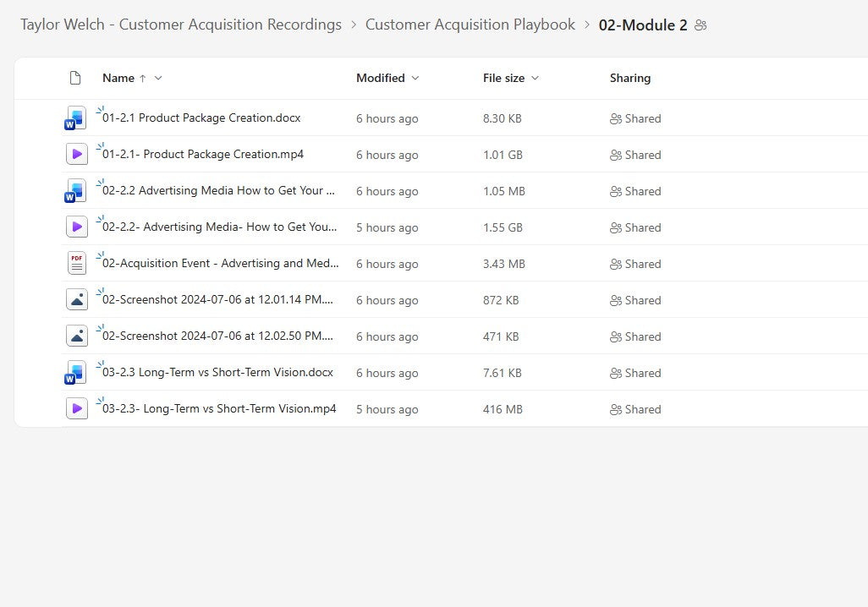This screenshot has width=868, height=607.
Task: Select the 02-Acquisition Event file name
Action: 218,263
